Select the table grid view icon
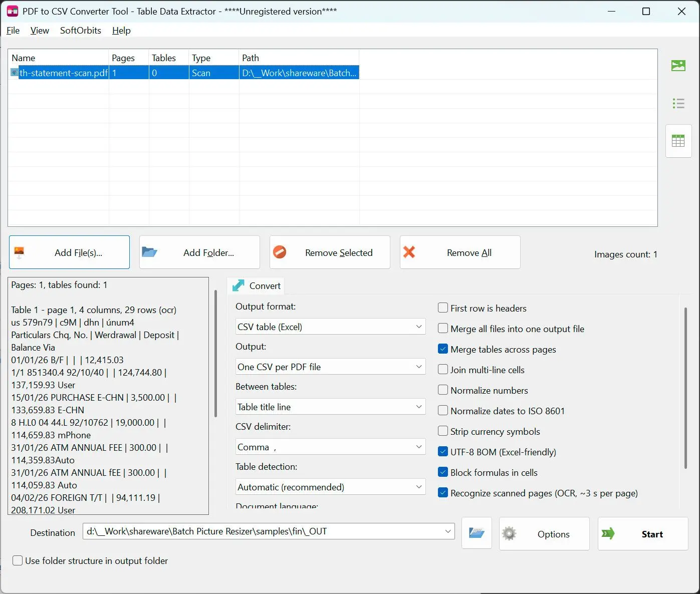700x594 pixels. click(678, 141)
